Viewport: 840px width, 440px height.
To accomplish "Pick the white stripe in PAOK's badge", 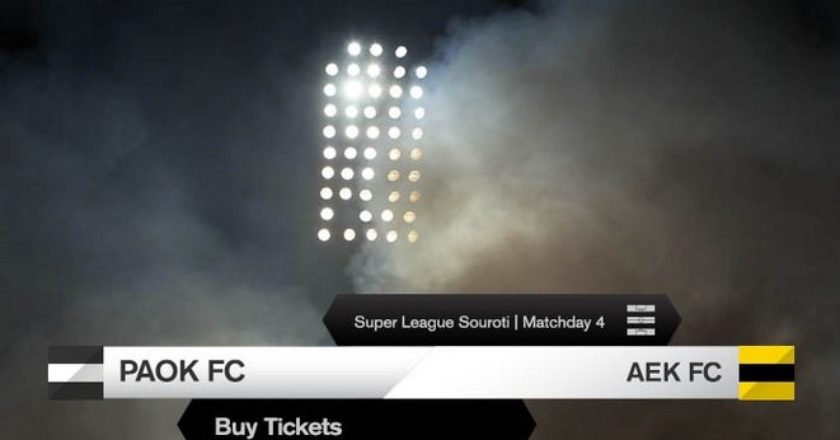I will pyautogui.click(x=76, y=372).
